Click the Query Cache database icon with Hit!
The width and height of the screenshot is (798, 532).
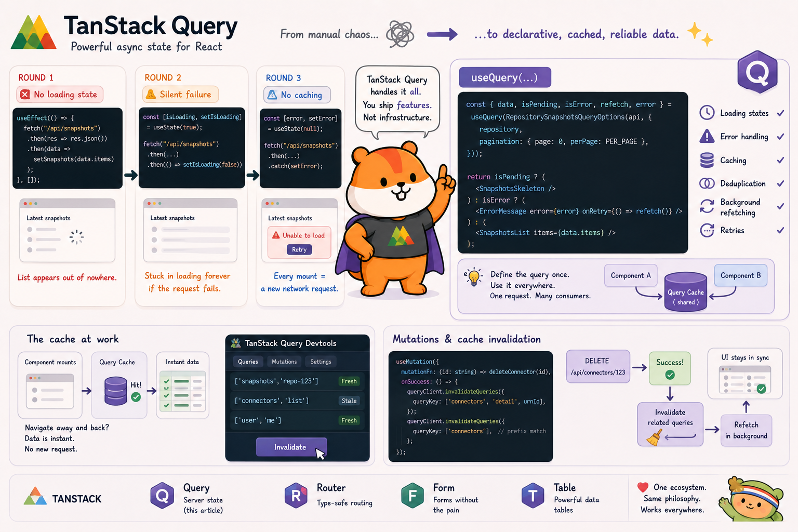click(x=116, y=391)
